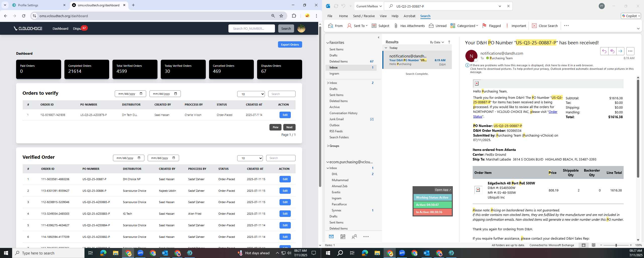Open Chrome extensions puzzle icon

(x=294, y=16)
